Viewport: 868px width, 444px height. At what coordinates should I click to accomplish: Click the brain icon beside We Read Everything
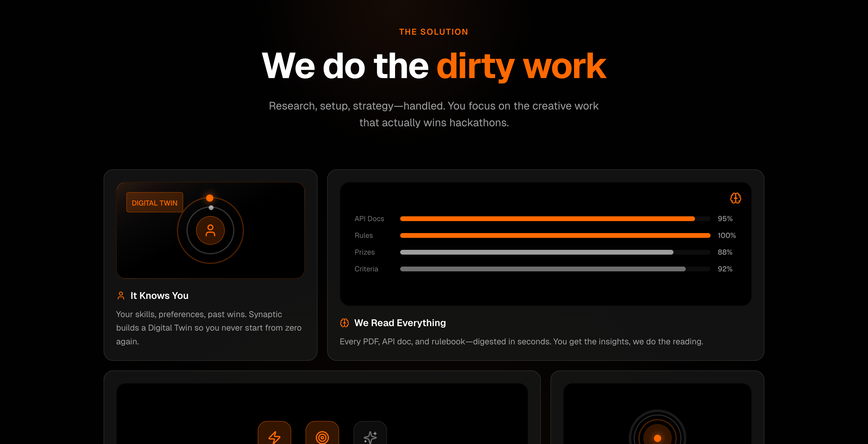point(345,323)
